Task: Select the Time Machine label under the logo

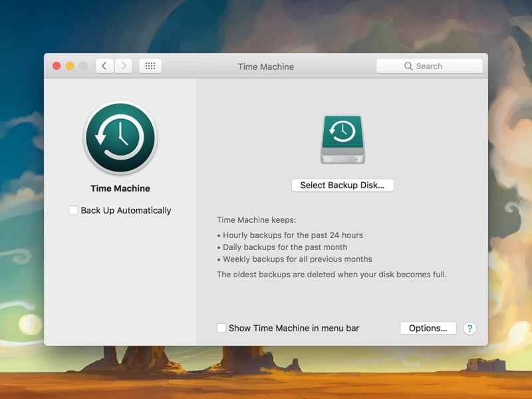Action: pos(120,188)
